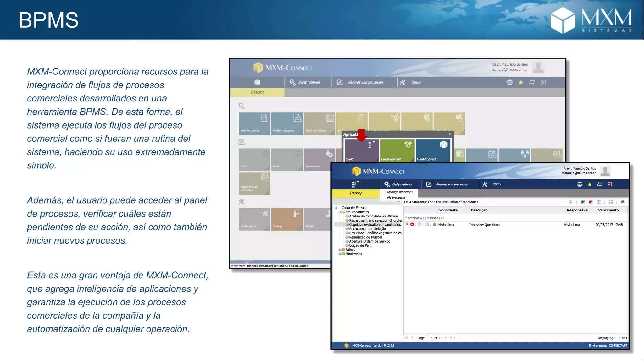Click the red logout icon in the front window
The height and width of the screenshot is (362, 644).
[x=610, y=184]
